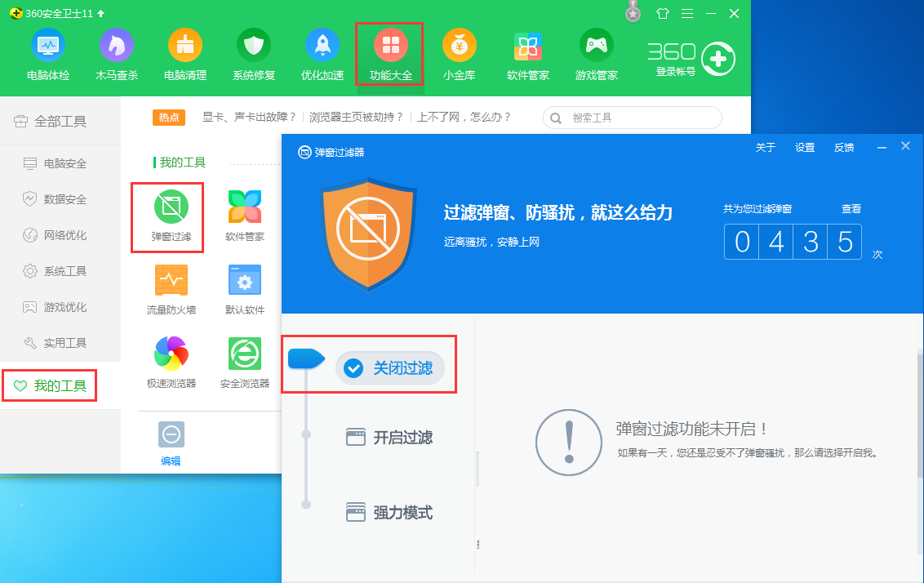924x583 pixels.
Task: Open 电脑体检 from the top toolbar
Action: [48, 46]
